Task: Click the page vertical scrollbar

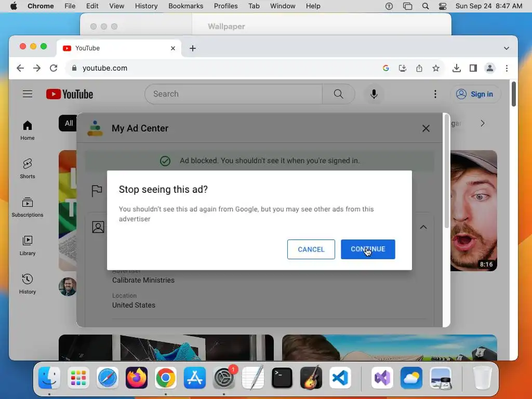Action: pos(514,94)
